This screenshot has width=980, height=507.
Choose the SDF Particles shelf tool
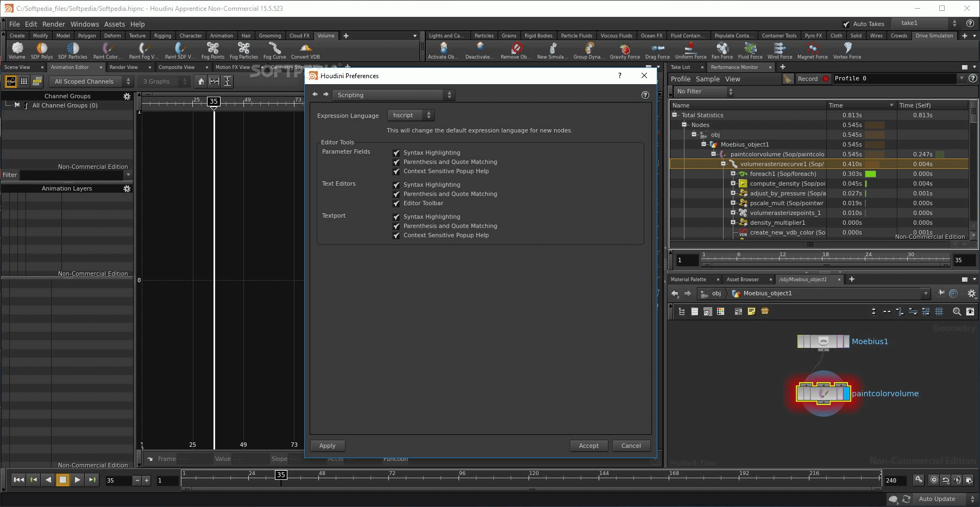click(x=73, y=50)
